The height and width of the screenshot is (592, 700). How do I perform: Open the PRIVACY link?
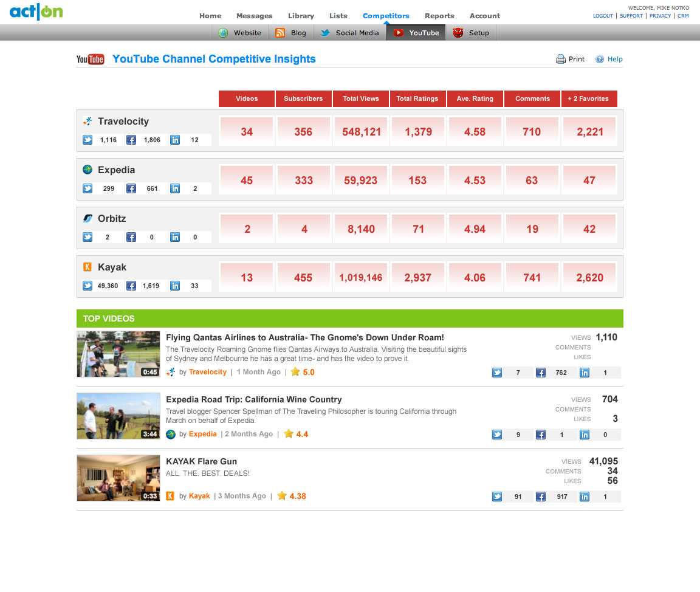(x=661, y=16)
